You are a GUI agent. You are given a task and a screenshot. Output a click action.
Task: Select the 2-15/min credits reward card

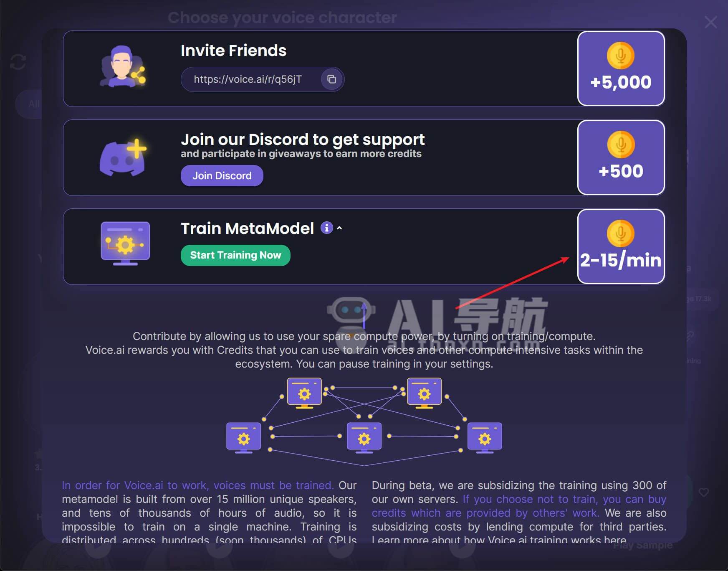(x=621, y=246)
